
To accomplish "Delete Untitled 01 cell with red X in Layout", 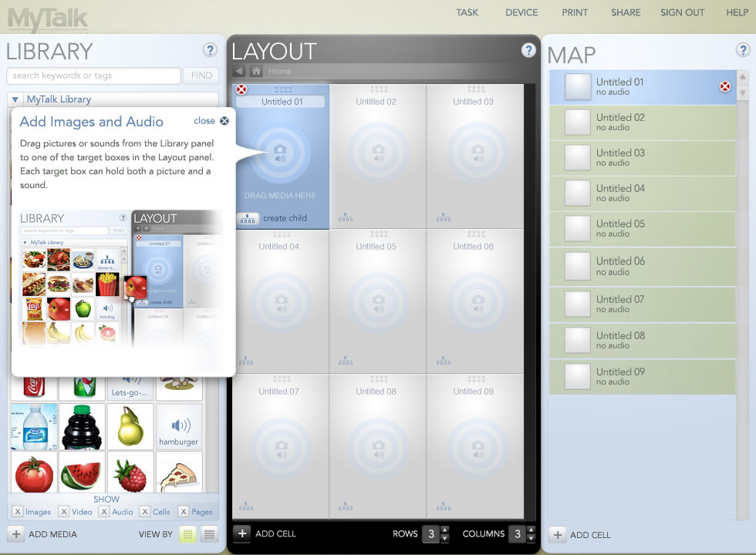I will click(241, 90).
